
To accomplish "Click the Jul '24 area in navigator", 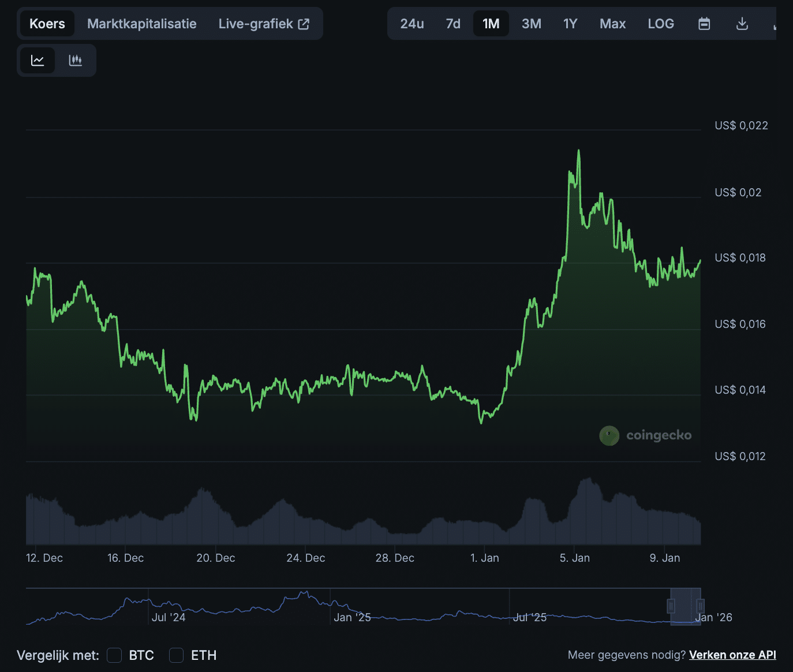I will [x=168, y=617].
